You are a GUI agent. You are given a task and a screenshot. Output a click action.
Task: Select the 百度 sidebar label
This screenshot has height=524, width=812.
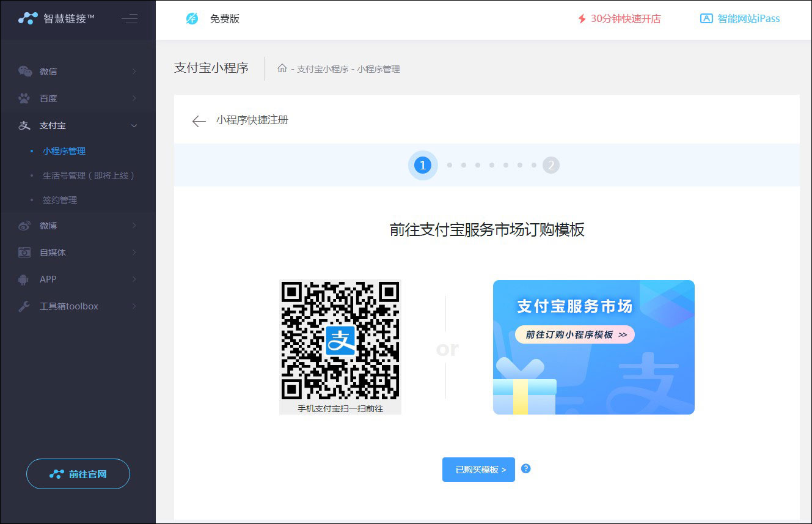[x=48, y=98]
